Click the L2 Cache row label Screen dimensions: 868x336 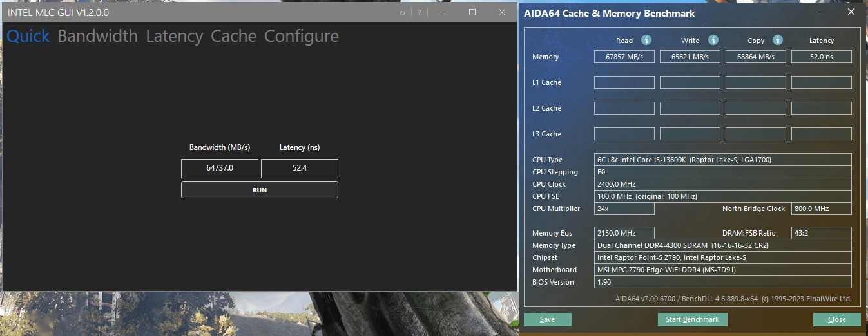pos(546,108)
